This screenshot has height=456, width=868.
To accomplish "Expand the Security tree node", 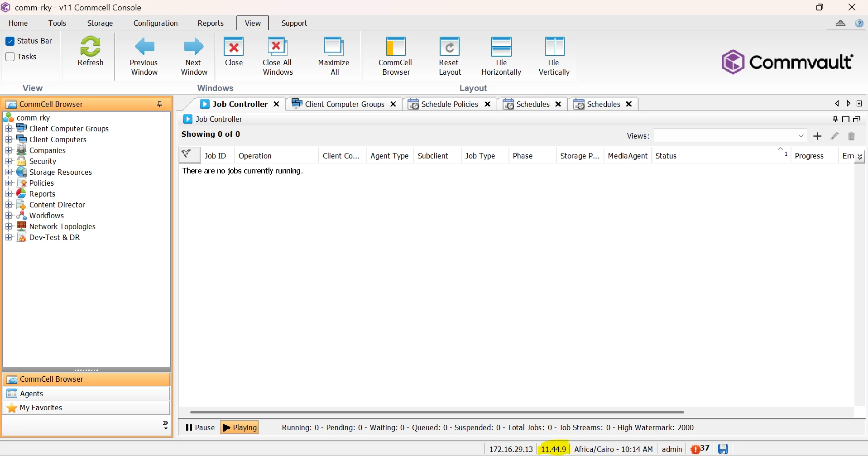I will [x=9, y=161].
